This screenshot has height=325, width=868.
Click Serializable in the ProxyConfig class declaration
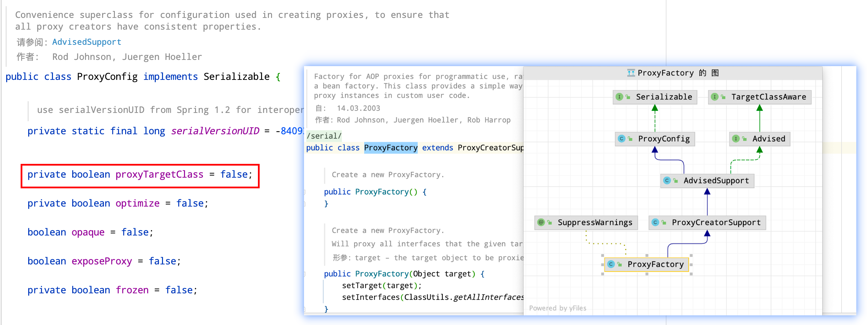click(237, 77)
